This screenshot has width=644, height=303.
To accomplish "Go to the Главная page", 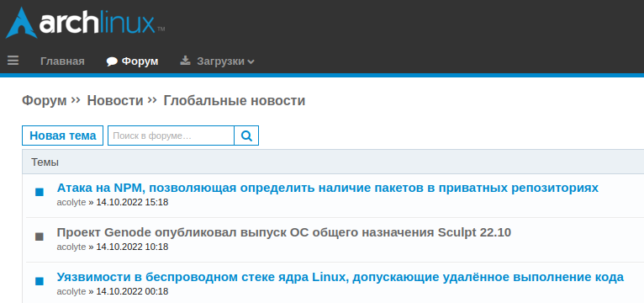I will [62, 61].
